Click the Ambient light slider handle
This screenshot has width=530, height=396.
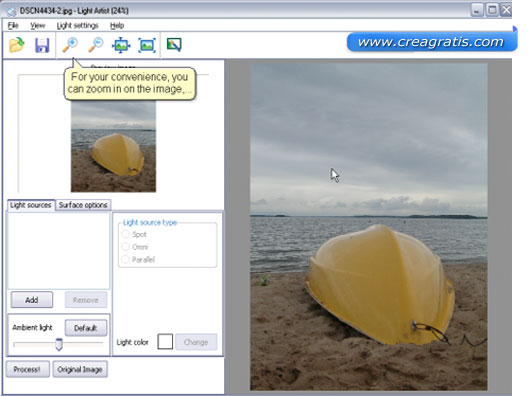coord(59,344)
